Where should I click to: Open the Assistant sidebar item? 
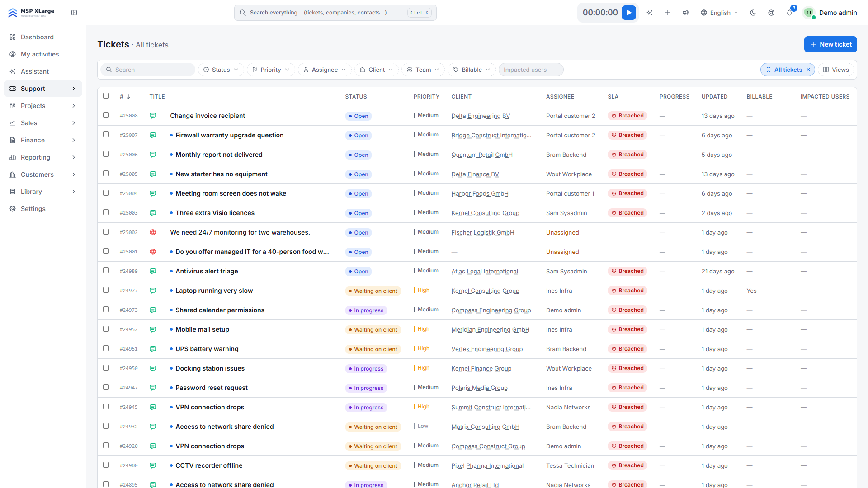tap(43, 71)
